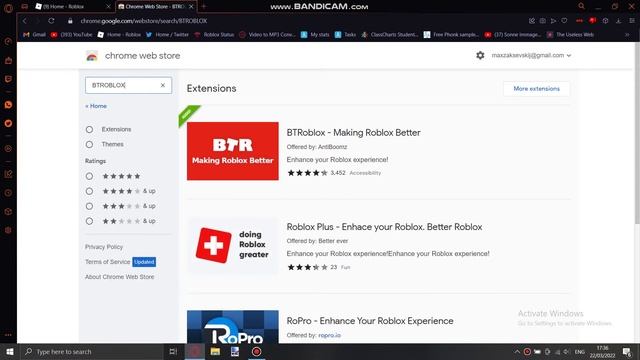Open BTRoblox - Making Roblox Better title
The image size is (640, 360).
pos(353,133)
